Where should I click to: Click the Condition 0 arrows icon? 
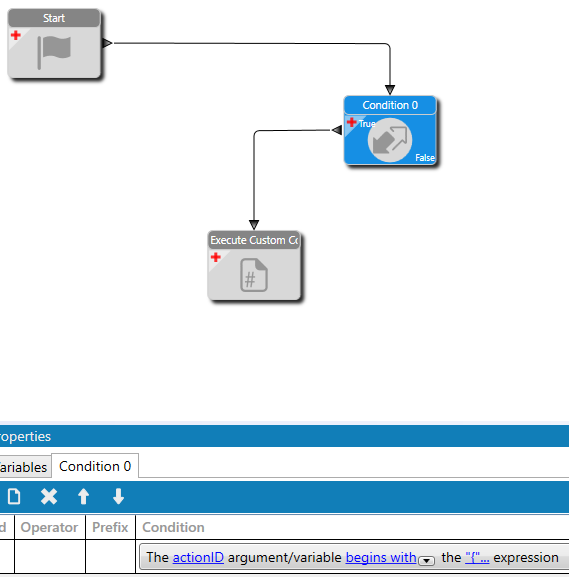[390, 140]
